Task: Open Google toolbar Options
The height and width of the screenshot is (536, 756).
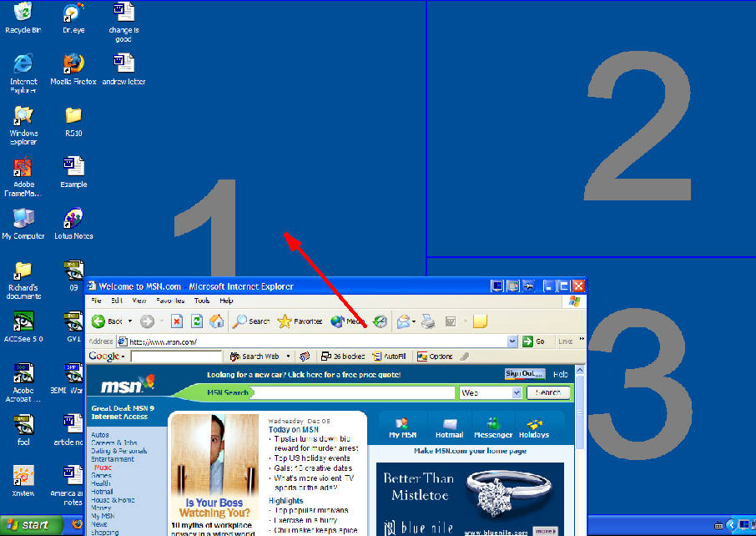Action: pos(435,356)
